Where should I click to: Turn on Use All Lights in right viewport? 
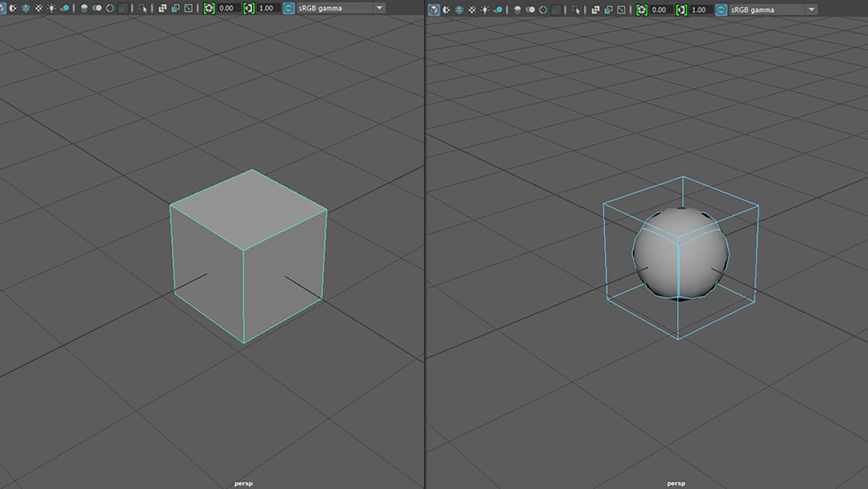pyautogui.click(x=485, y=10)
